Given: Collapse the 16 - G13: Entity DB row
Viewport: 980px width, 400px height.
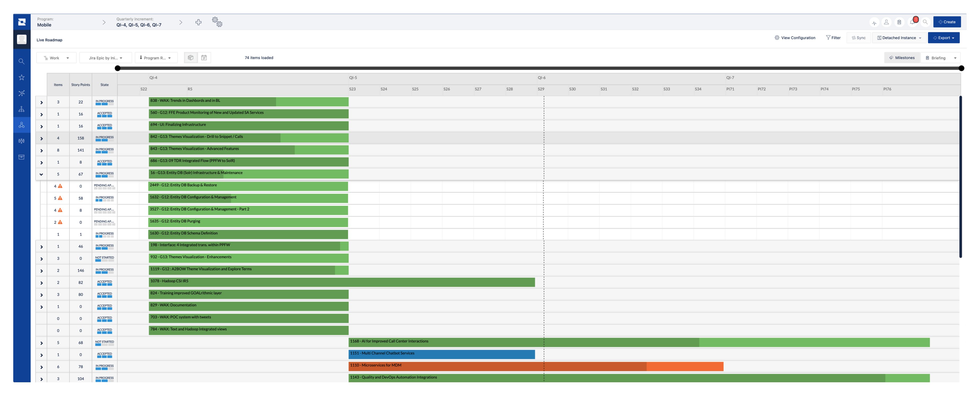Looking at the screenshot, I should coord(41,174).
